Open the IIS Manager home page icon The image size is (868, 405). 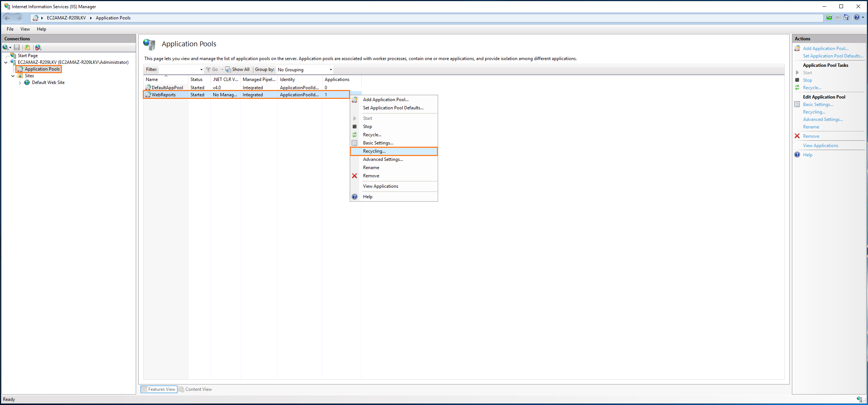point(846,18)
